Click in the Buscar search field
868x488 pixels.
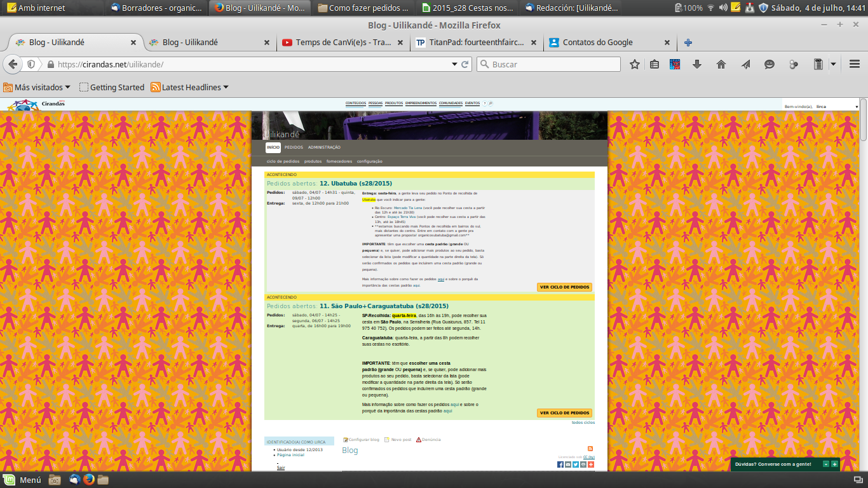pos(554,64)
